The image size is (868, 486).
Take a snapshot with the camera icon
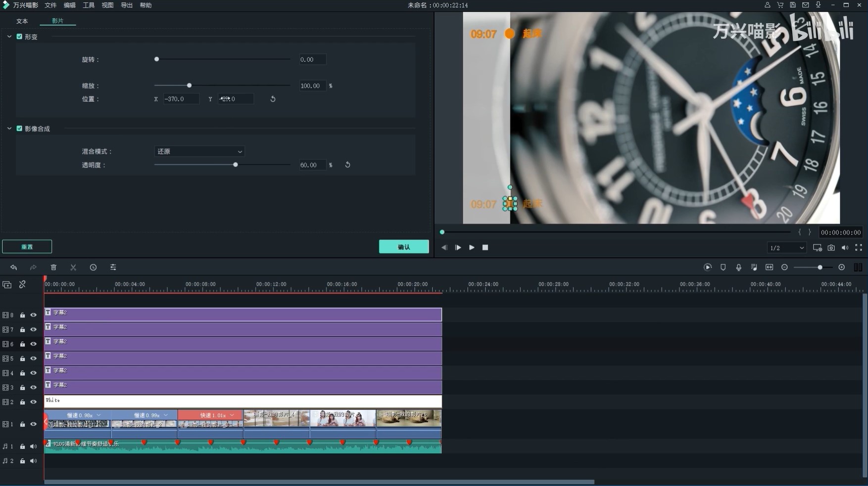[831, 248]
